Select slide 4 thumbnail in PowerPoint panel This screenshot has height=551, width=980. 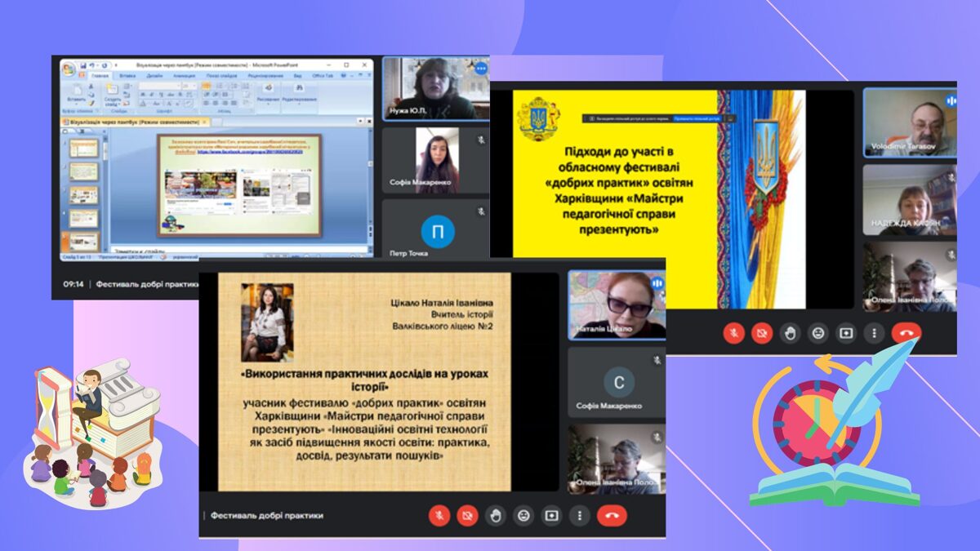coord(83,219)
